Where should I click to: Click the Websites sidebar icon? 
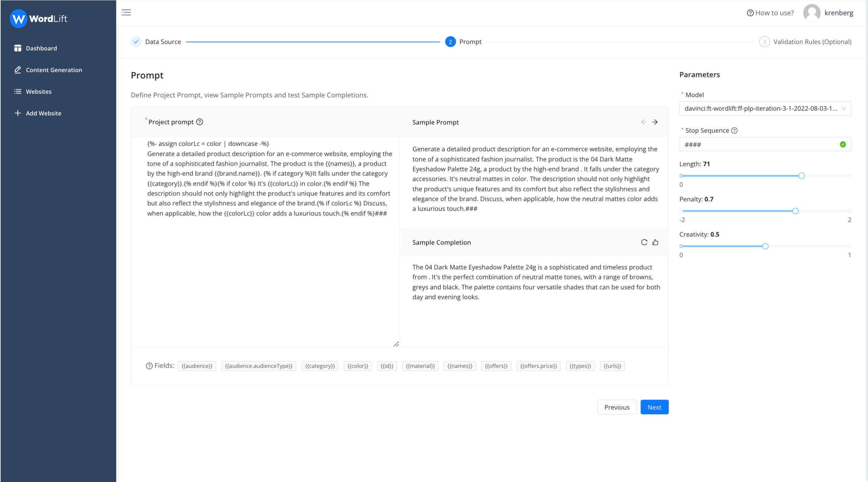click(18, 91)
